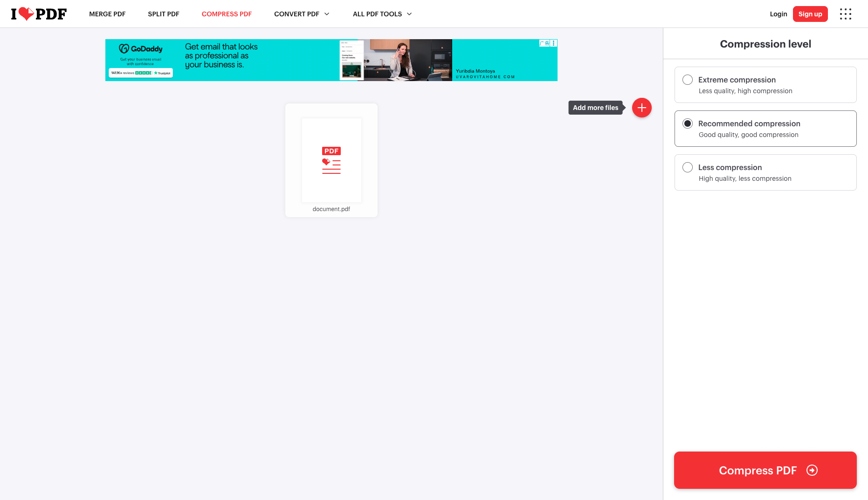Screen dimensions: 868x500
Task: Click the iLovePDF logo
Action: [39, 14]
